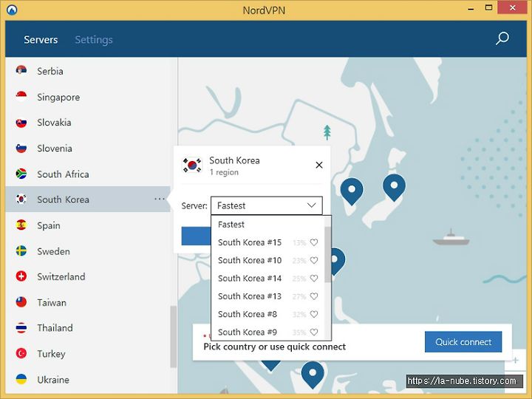
Task: Select Spain in the country list
Action: coord(88,225)
